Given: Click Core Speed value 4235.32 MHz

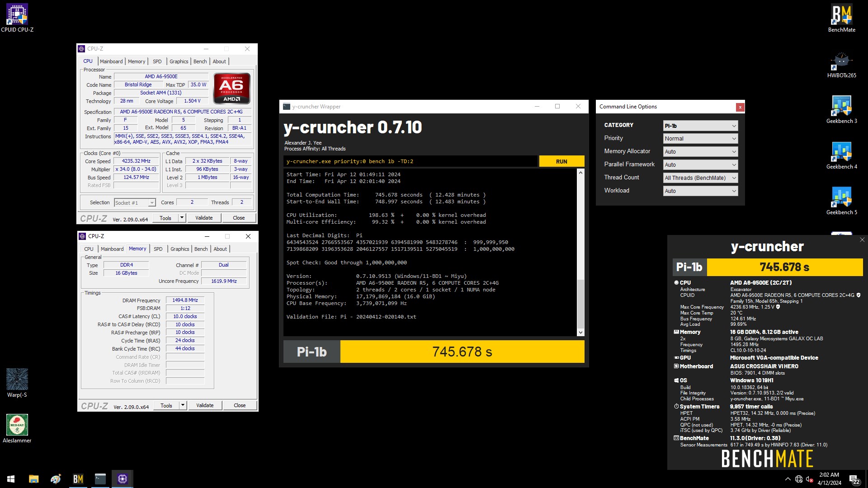Looking at the screenshot, I should (136, 161).
